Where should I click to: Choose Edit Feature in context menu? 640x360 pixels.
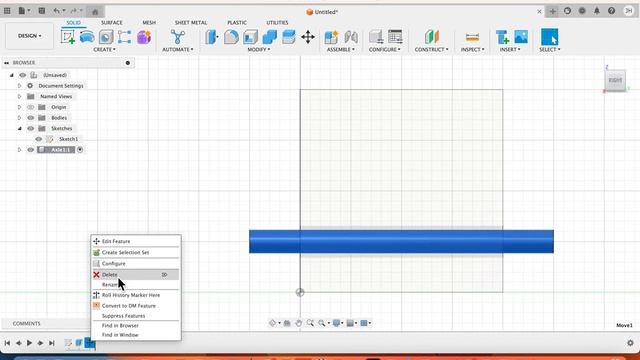[136, 241]
